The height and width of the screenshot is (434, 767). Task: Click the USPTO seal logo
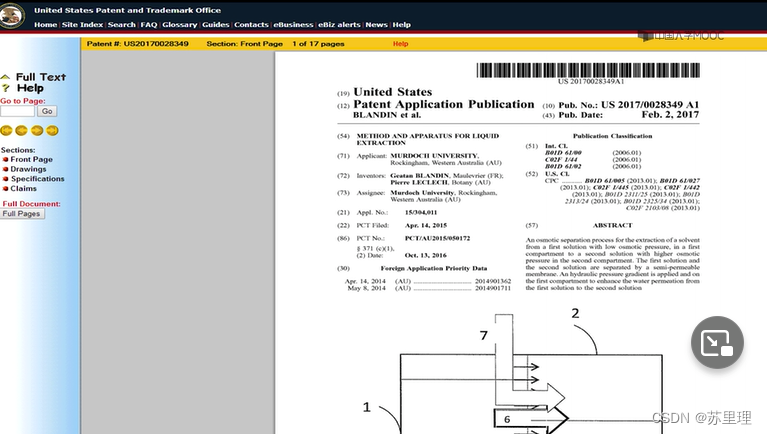click(12, 15)
